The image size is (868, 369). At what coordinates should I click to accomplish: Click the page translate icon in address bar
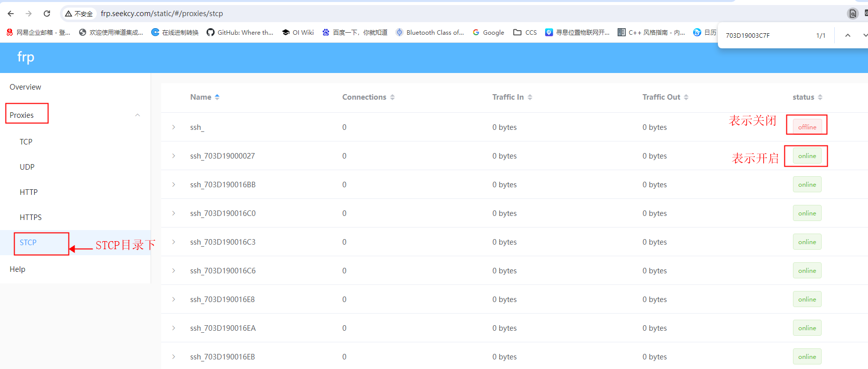852,14
